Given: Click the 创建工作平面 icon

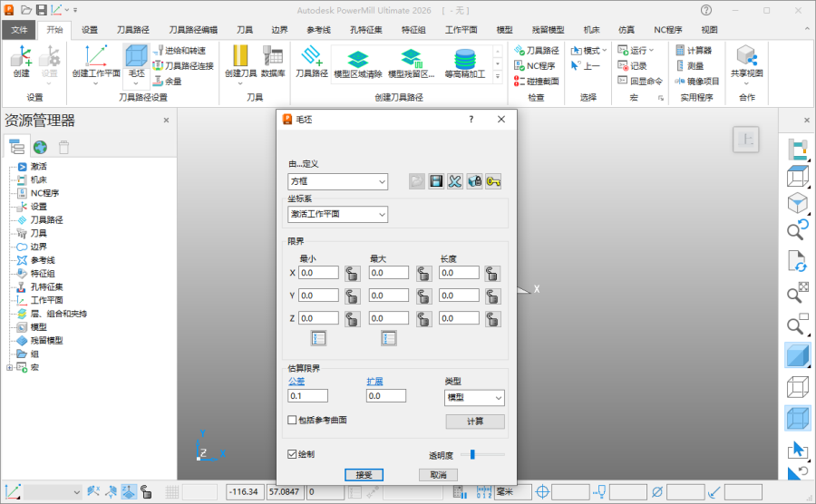Looking at the screenshot, I should pos(96,61).
